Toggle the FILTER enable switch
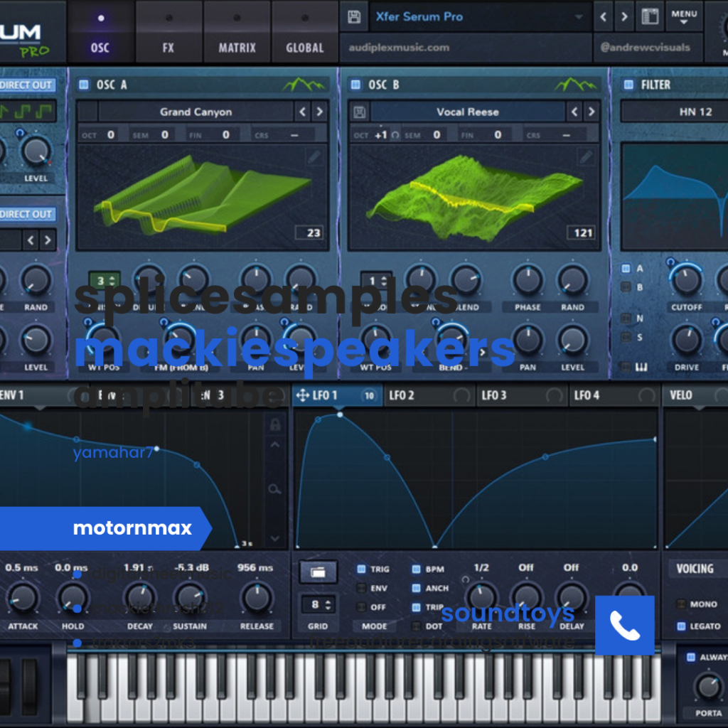This screenshot has width=728, height=728. [628, 85]
